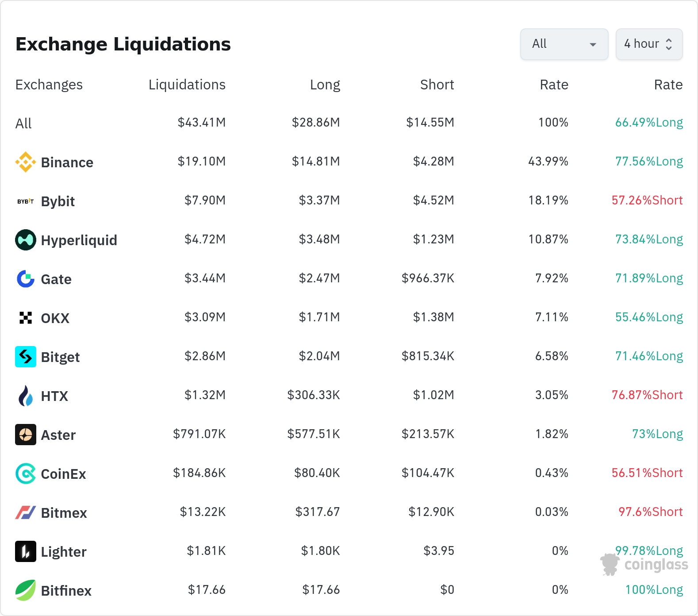
Task: Click the Hyperliquid logo icon
Action: 26,240
